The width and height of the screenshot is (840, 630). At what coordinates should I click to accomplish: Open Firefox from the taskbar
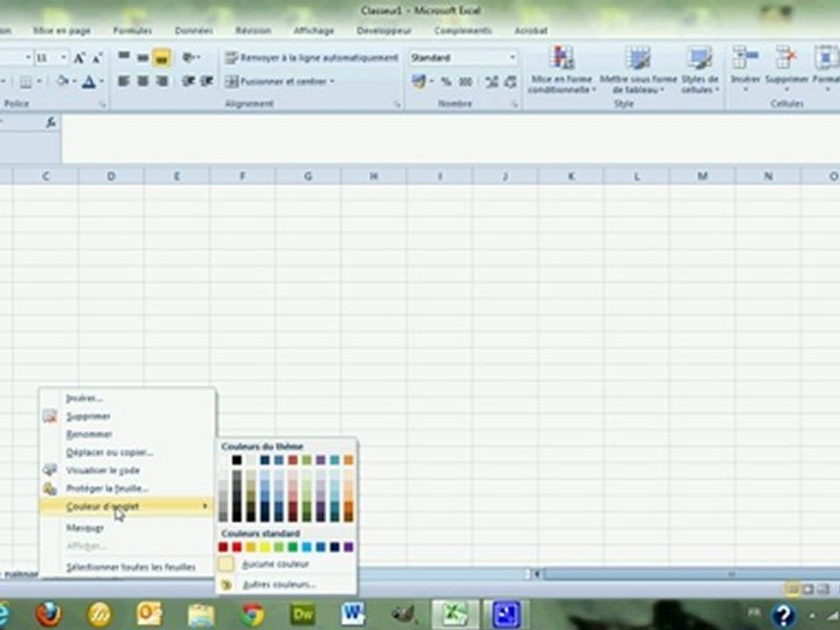(x=48, y=614)
